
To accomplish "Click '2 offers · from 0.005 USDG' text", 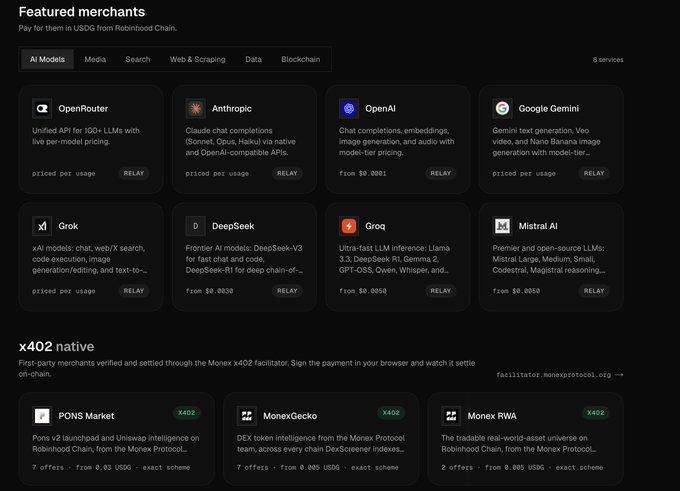I will coord(493,468).
